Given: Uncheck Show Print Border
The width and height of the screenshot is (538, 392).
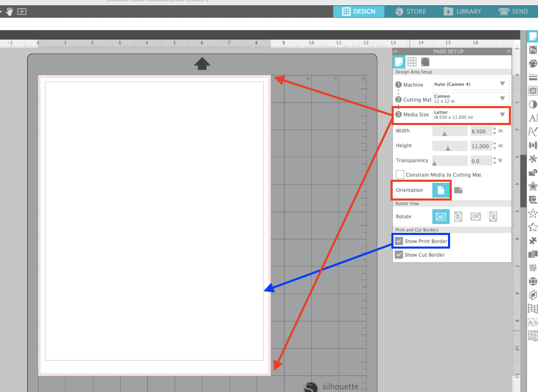Looking at the screenshot, I should (399, 241).
